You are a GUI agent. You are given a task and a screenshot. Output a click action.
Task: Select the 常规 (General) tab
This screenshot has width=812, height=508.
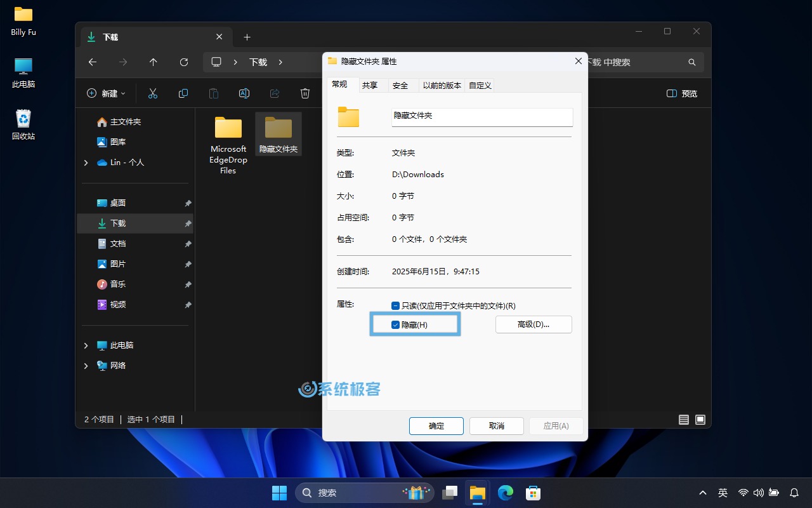(339, 84)
